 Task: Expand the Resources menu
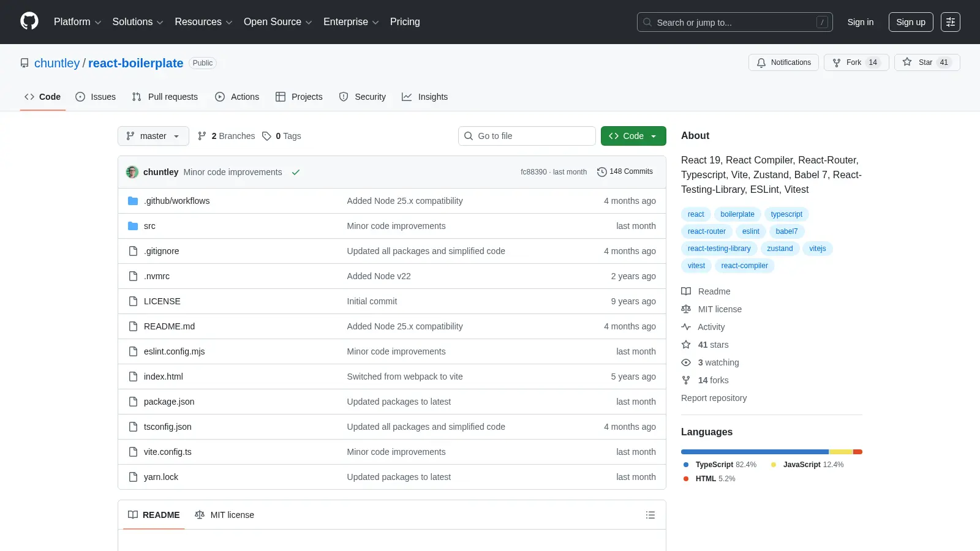pos(203,22)
